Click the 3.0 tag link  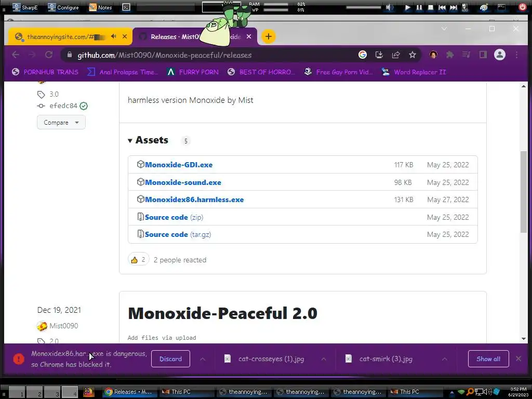tap(54, 94)
